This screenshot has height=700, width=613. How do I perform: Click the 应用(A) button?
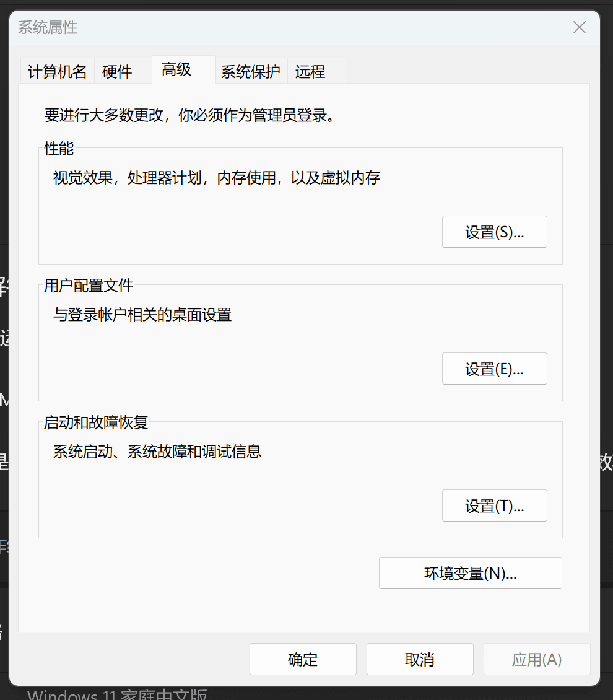536,659
